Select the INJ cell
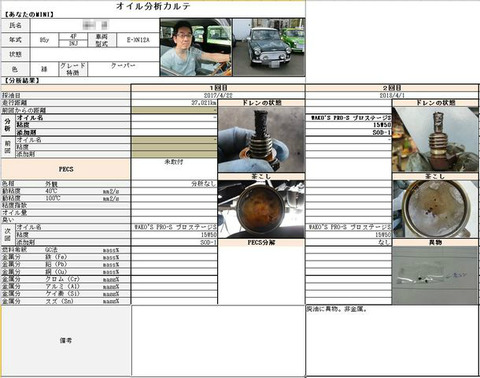 tap(73, 43)
